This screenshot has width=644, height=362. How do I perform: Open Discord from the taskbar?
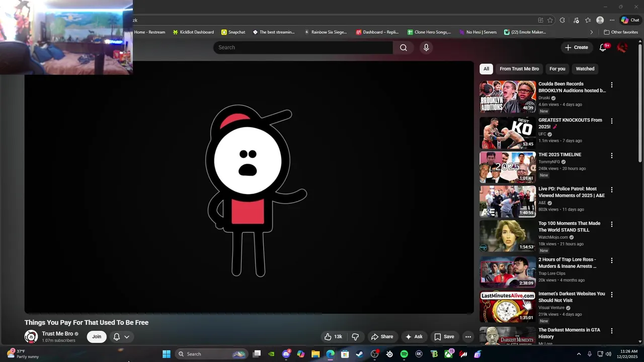point(286,354)
